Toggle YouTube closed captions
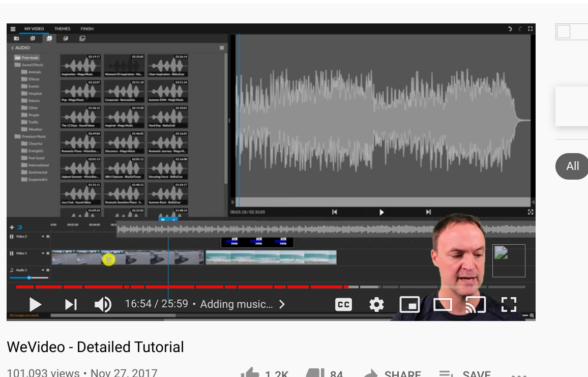Image resolution: width=588 pixels, height=377 pixels. pos(343,305)
